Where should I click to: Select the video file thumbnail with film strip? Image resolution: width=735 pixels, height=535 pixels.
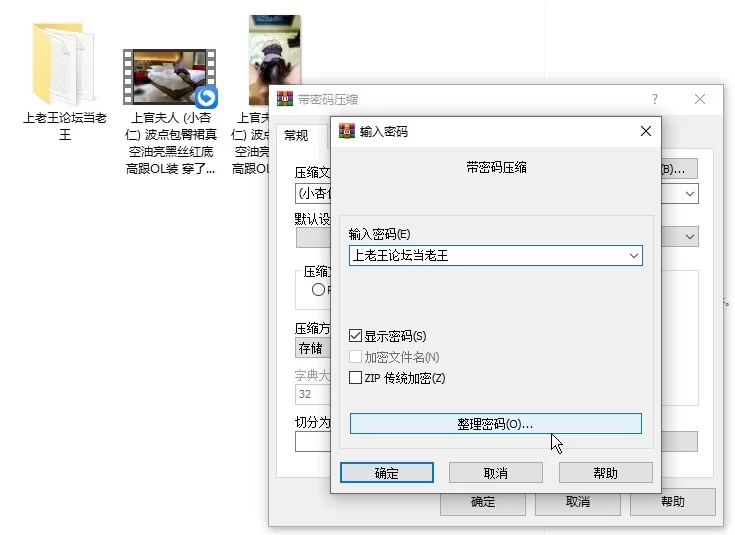click(170, 77)
